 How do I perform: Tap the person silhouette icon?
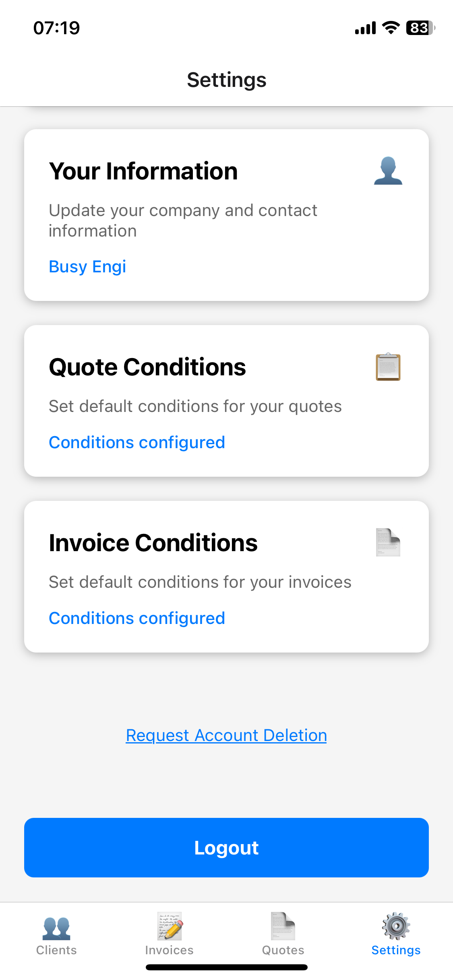point(388,171)
